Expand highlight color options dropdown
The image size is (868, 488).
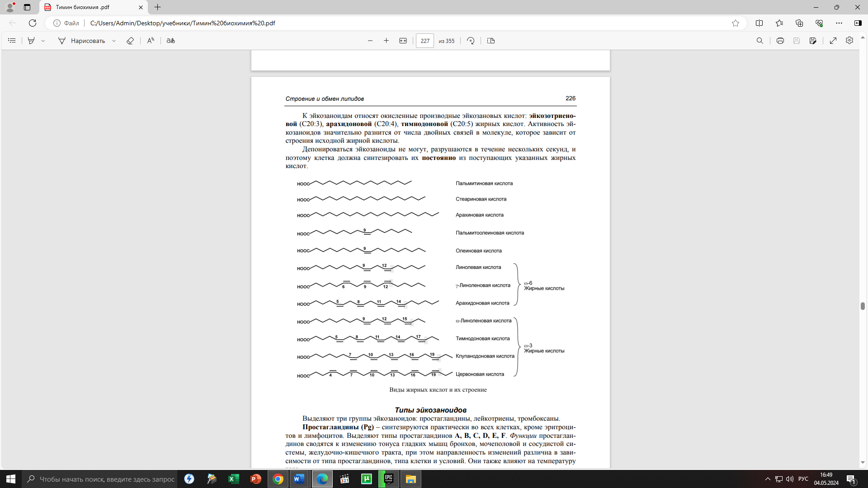click(x=43, y=41)
